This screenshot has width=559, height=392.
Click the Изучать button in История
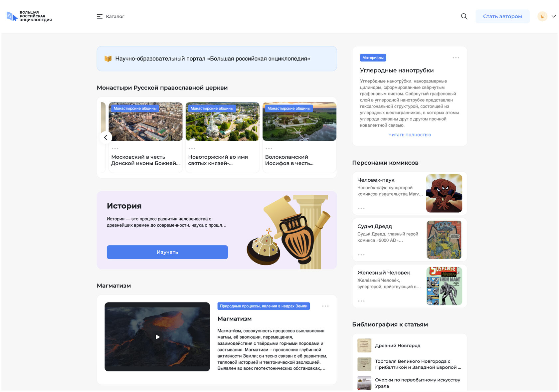pos(167,252)
